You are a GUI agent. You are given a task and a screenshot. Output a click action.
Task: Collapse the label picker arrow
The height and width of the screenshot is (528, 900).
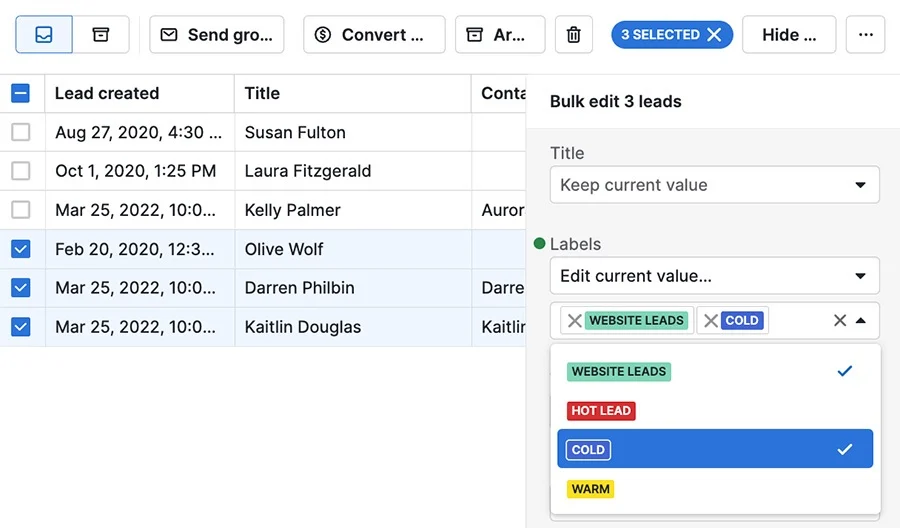coord(860,320)
